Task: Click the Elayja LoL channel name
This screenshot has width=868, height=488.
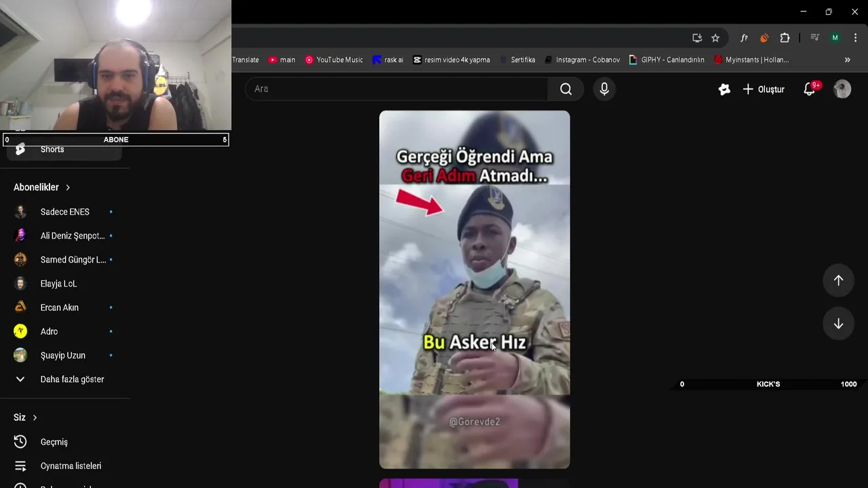Action: (x=59, y=283)
